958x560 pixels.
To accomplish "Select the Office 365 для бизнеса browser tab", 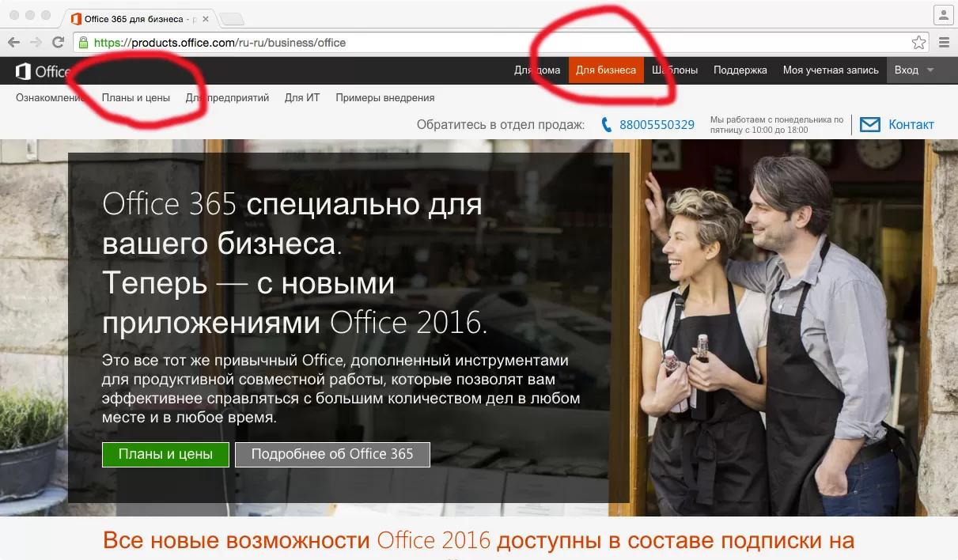I will point(138,18).
